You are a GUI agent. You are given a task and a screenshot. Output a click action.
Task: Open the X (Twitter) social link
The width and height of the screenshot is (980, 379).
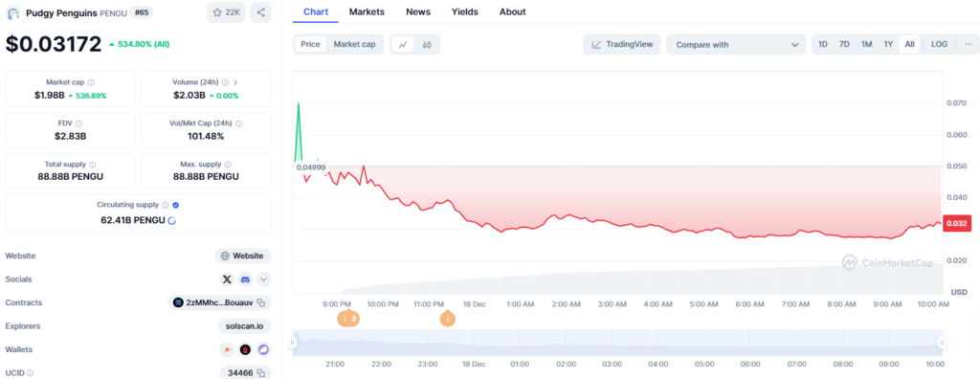(227, 279)
